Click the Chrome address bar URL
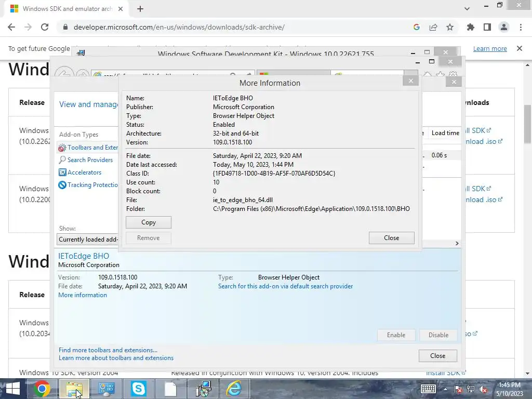The image size is (532, 399). 179,27
